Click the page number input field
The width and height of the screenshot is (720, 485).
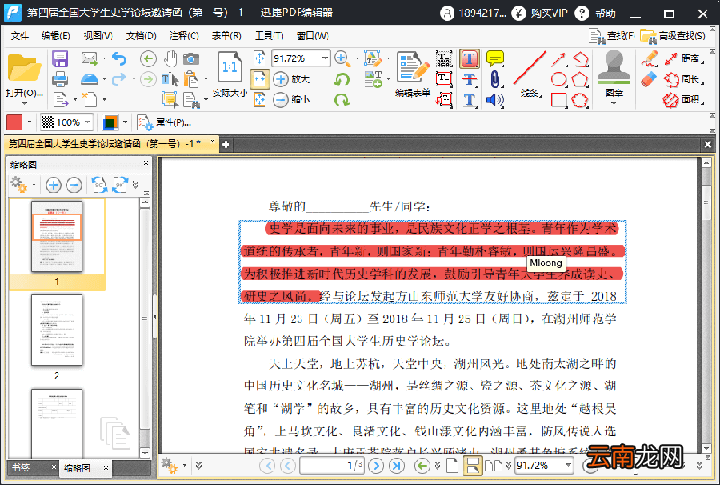coord(332,466)
